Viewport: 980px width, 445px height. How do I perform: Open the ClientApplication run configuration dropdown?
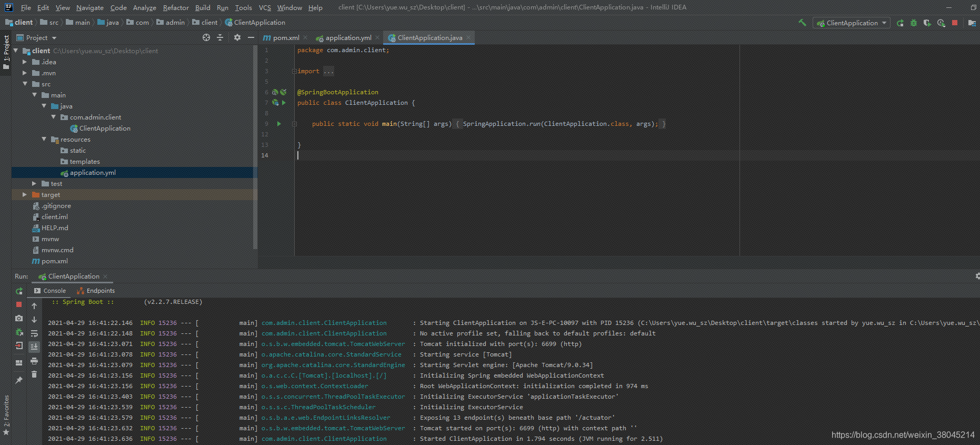[x=851, y=23]
